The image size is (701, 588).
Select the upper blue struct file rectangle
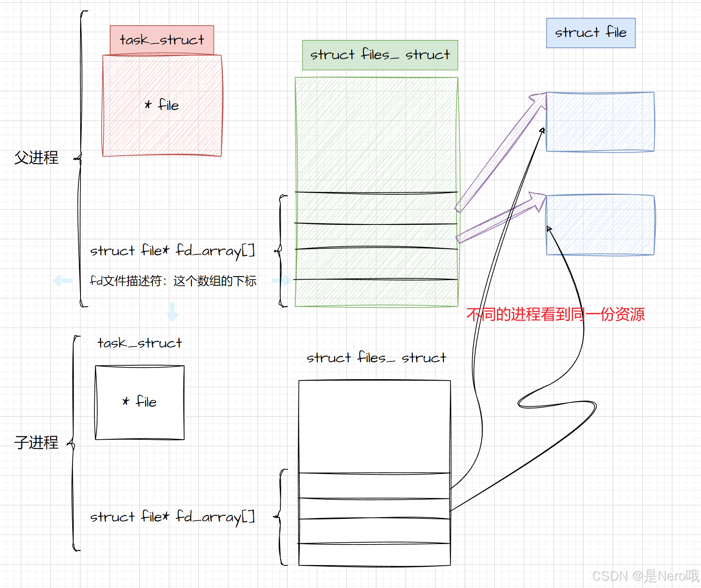pos(600,122)
